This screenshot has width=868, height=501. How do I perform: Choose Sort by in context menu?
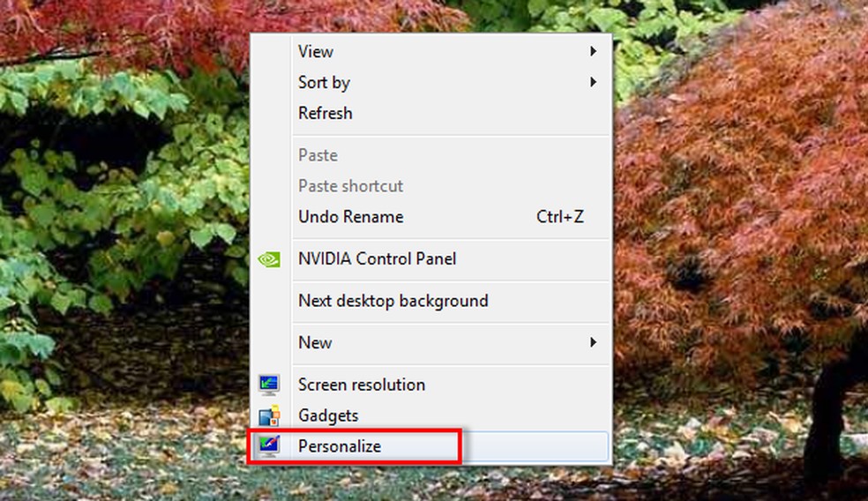324,83
